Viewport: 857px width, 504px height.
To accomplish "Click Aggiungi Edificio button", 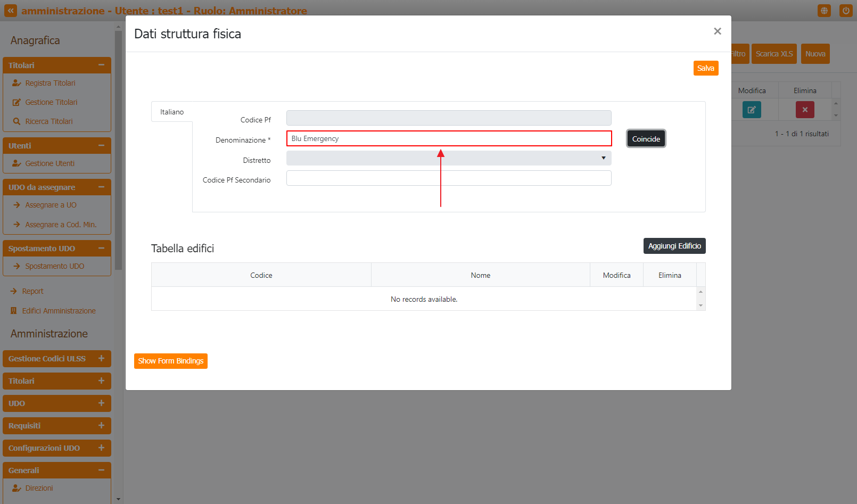I will click(x=674, y=246).
